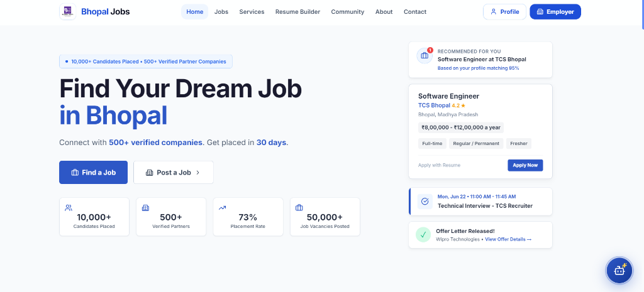Open the About page

(384, 12)
